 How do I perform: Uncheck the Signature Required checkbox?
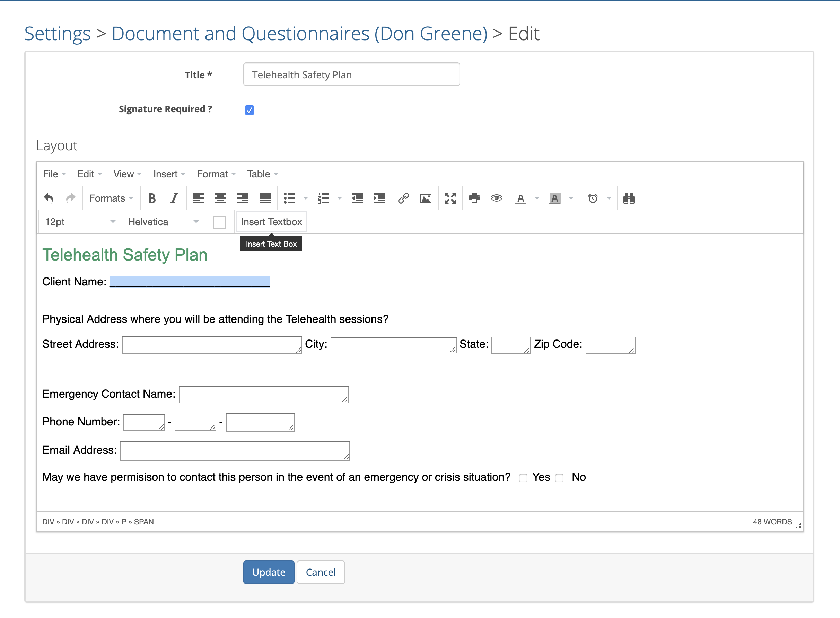(x=249, y=109)
